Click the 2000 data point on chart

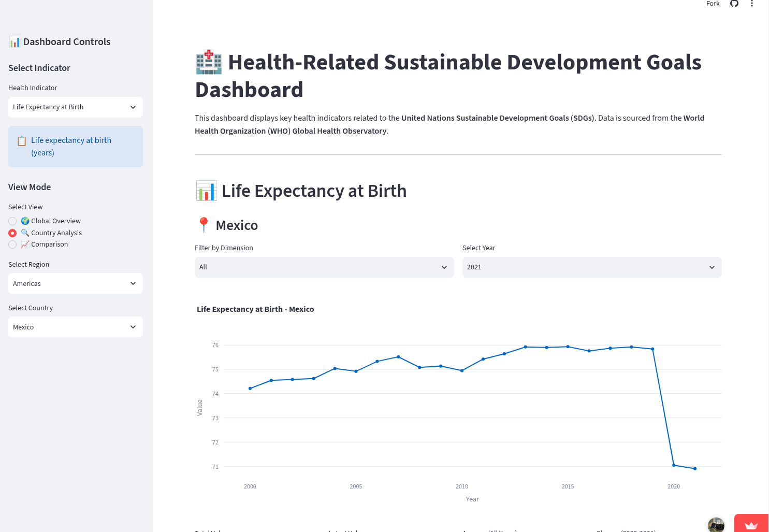click(250, 389)
